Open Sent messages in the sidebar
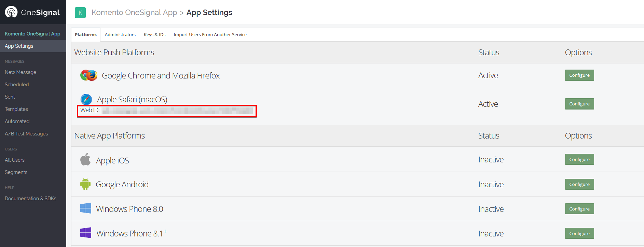The width and height of the screenshot is (644, 247). point(10,97)
